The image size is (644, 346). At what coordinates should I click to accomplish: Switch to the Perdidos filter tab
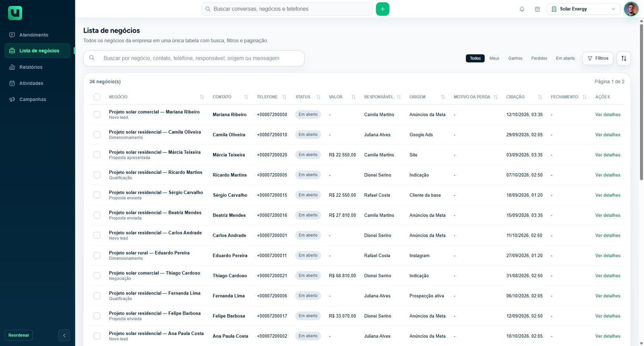(539, 58)
